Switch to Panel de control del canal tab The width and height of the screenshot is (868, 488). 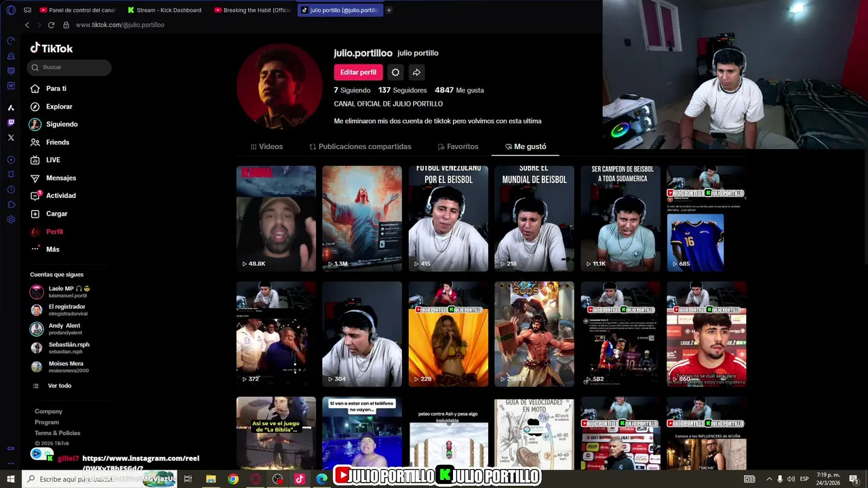click(x=77, y=10)
